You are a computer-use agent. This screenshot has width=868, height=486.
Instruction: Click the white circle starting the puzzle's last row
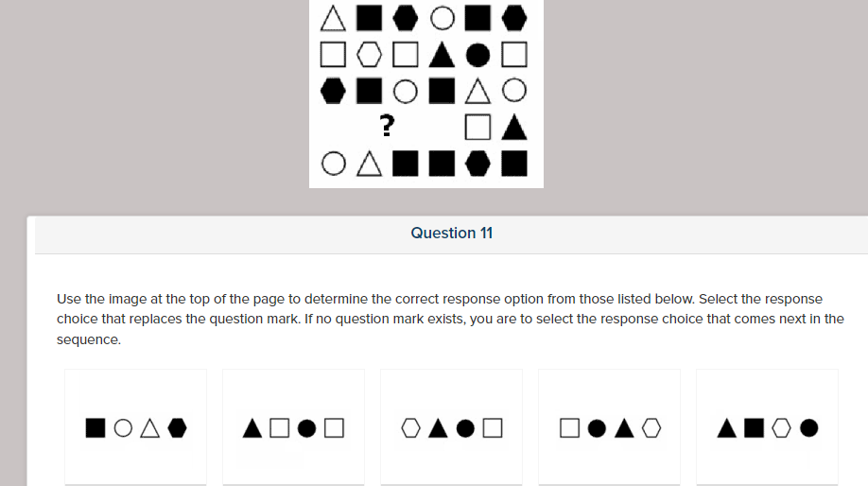point(333,164)
